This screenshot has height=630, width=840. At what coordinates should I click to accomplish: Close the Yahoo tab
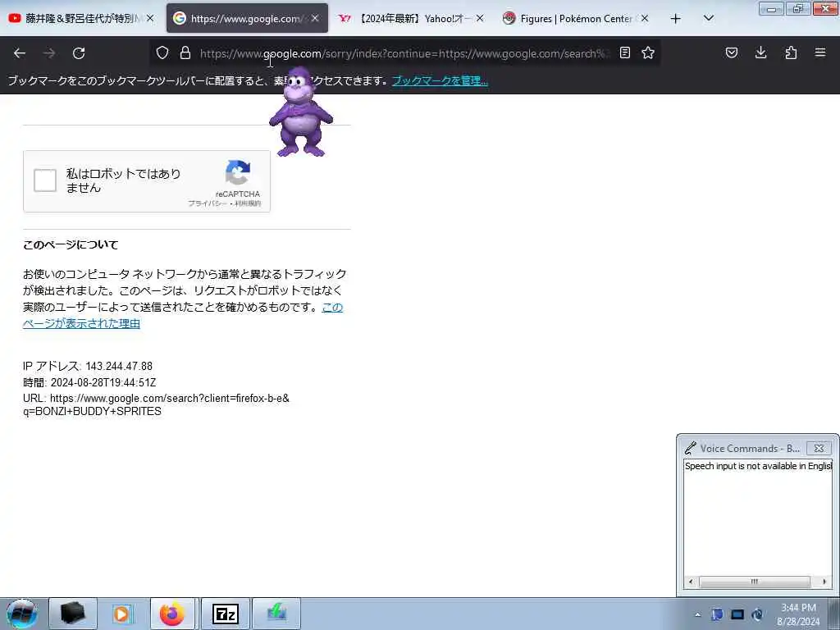tap(480, 18)
